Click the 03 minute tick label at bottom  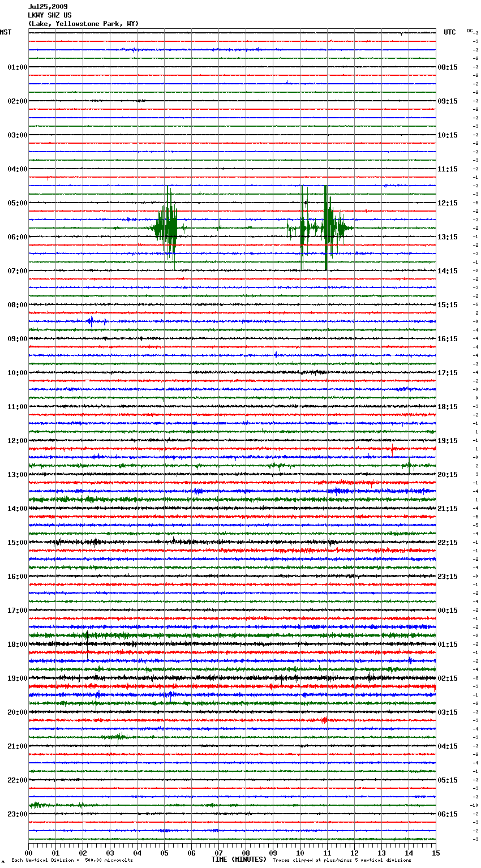(x=110, y=853)
